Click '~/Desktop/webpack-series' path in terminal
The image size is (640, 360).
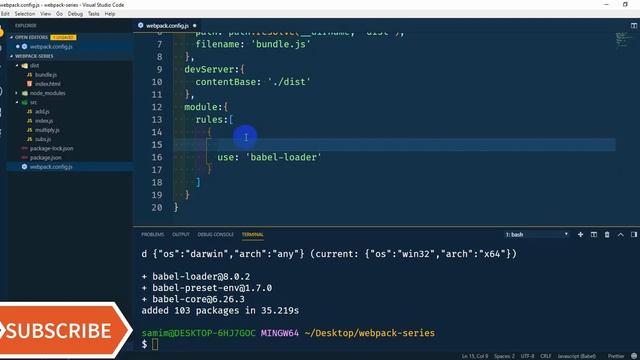click(369, 333)
